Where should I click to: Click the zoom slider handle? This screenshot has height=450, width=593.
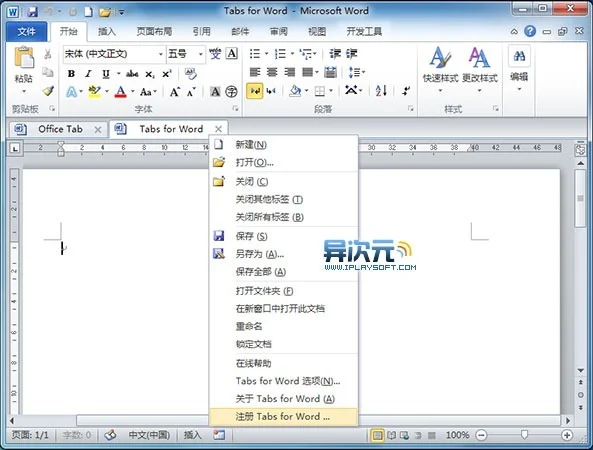(524, 435)
